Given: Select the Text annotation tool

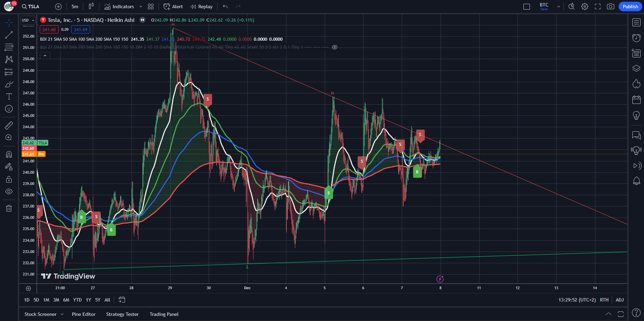Looking at the screenshot, I should [9, 96].
